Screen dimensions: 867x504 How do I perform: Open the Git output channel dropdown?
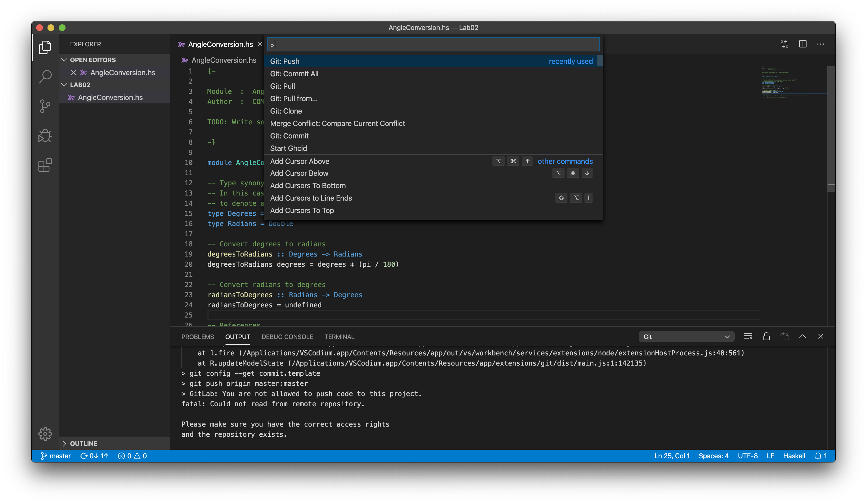[x=686, y=336]
